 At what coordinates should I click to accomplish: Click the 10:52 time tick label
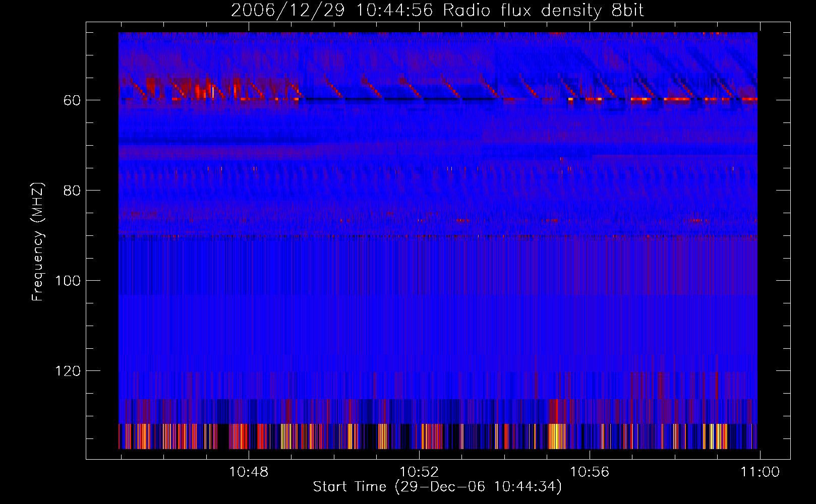click(419, 472)
